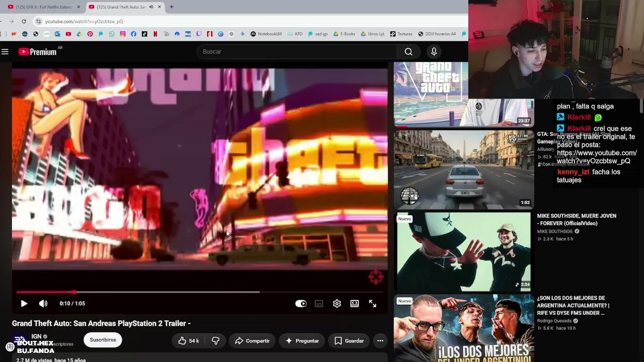Dislike the video with thumbs down
The width and height of the screenshot is (644, 362).
pos(216,341)
